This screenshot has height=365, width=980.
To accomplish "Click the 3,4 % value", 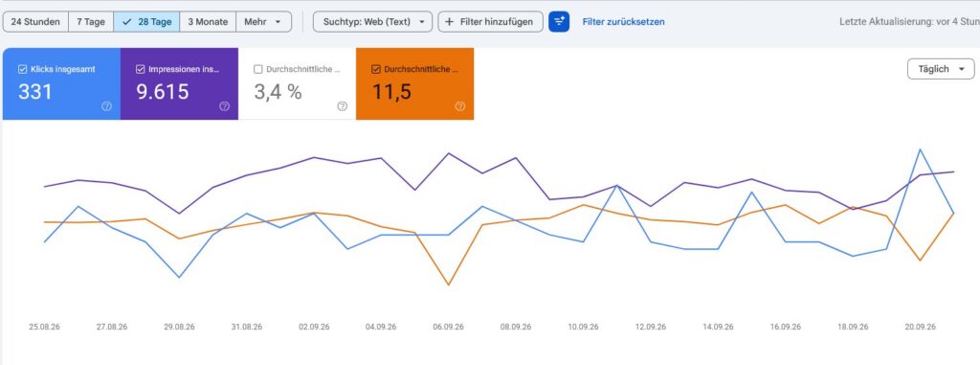I will 278,92.
